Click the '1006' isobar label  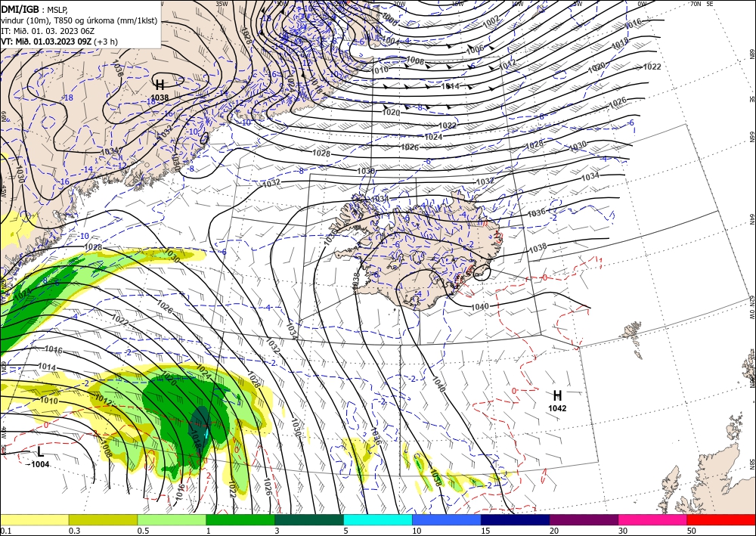[x=475, y=48]
